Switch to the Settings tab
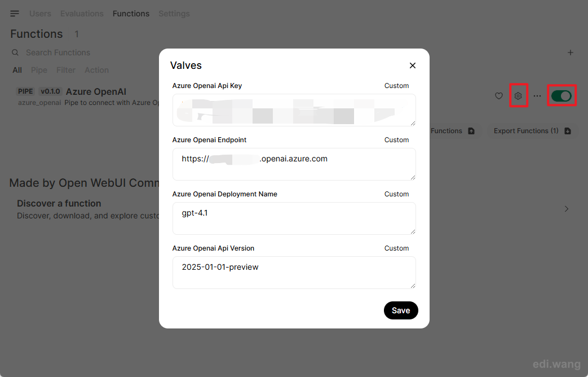The image size is (588, 377). [x=174, y=14]
